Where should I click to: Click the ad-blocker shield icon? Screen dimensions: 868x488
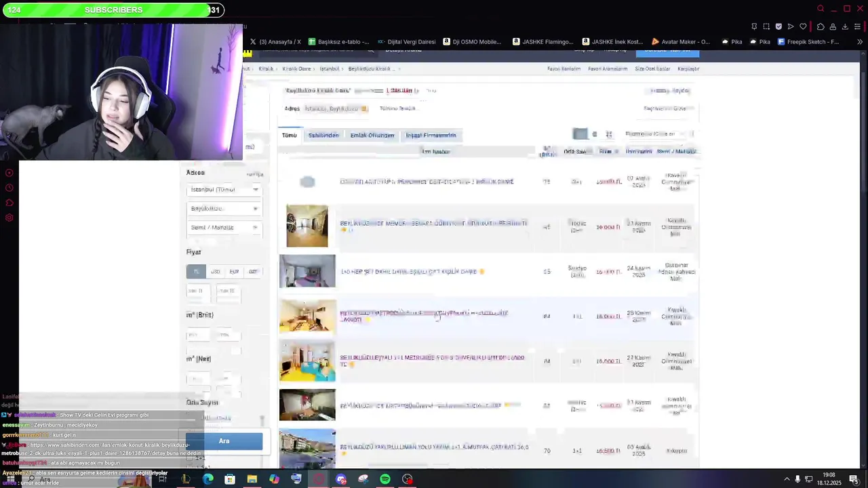pyautogui.click(x=778, y=26)
